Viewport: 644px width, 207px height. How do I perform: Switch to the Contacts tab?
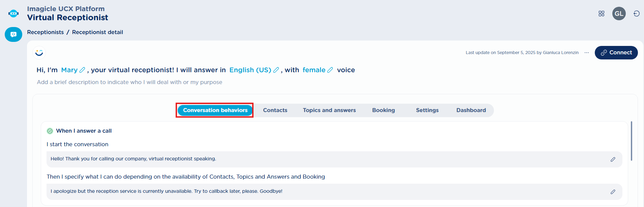click(x=275, y=110)
